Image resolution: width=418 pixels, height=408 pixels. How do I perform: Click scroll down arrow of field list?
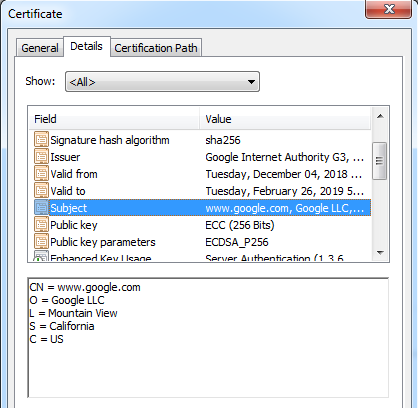coord(380,253)
